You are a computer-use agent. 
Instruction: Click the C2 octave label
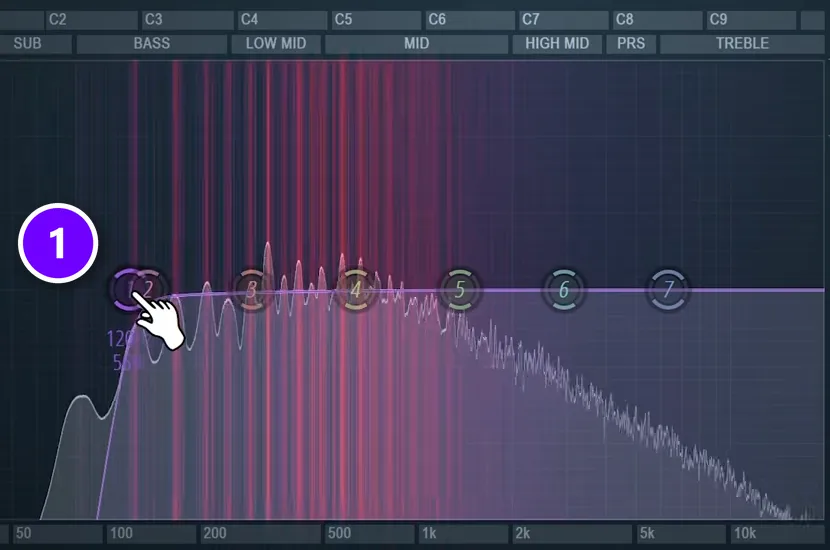pos(58,20)
